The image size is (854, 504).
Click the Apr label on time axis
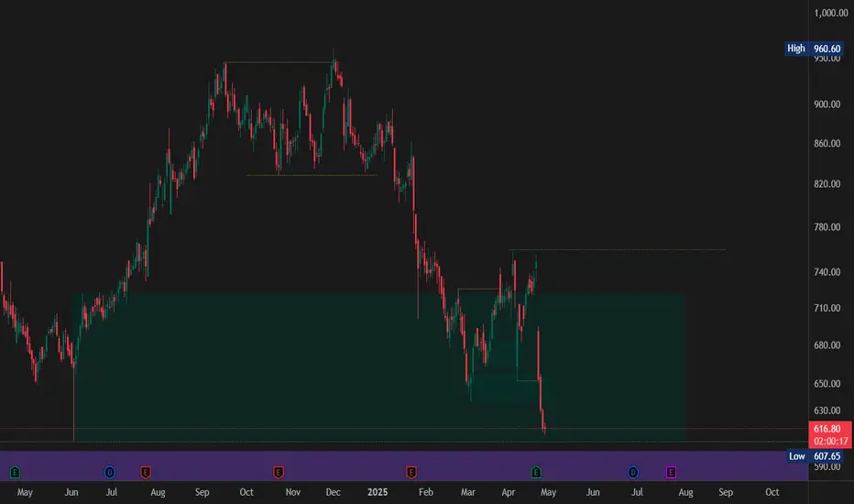(509, 492)
